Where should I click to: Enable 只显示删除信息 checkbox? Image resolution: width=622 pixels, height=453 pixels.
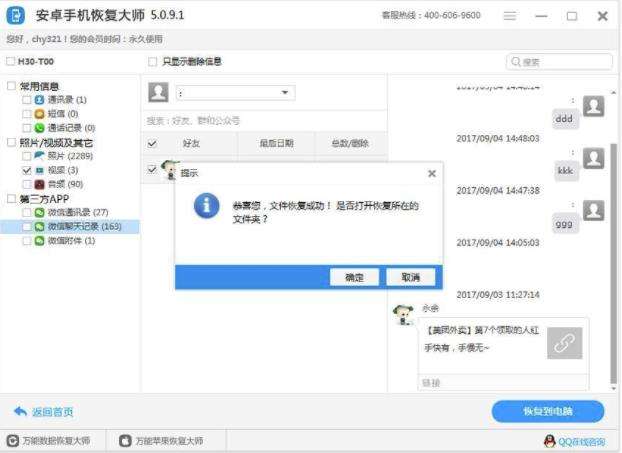(x=152, y=61)
